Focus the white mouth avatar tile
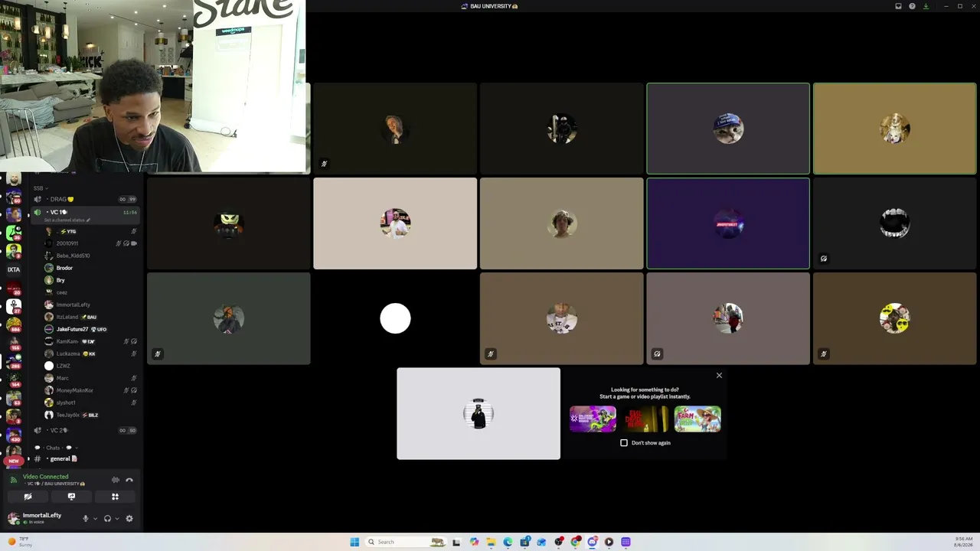The image size is (980, 551). [894, 223]
